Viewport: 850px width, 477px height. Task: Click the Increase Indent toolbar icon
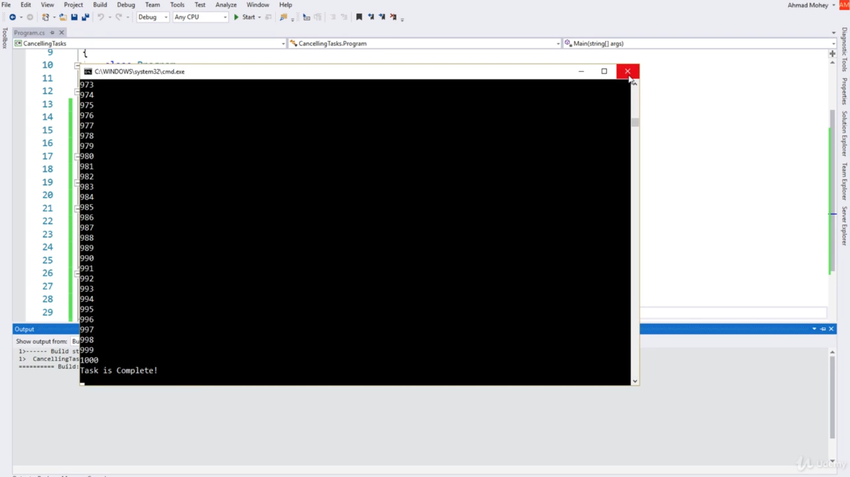[344, 17]
